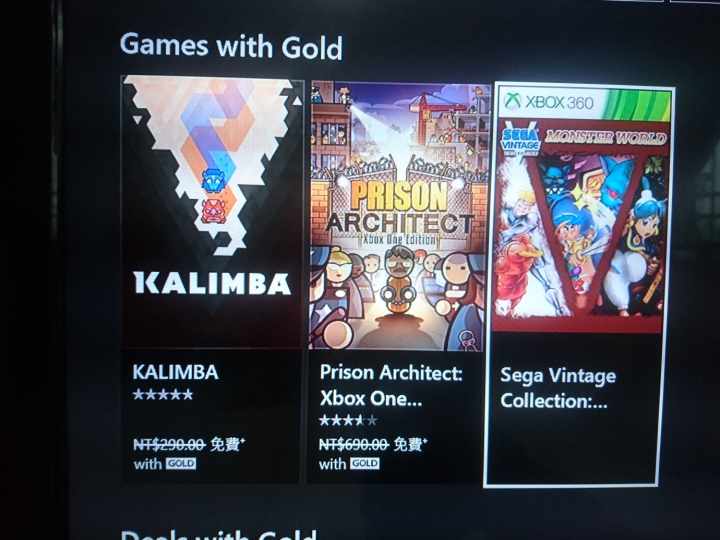The image size is (720, 540).
Task: Click the Games with Gold section heading
Action: [231, 46]
